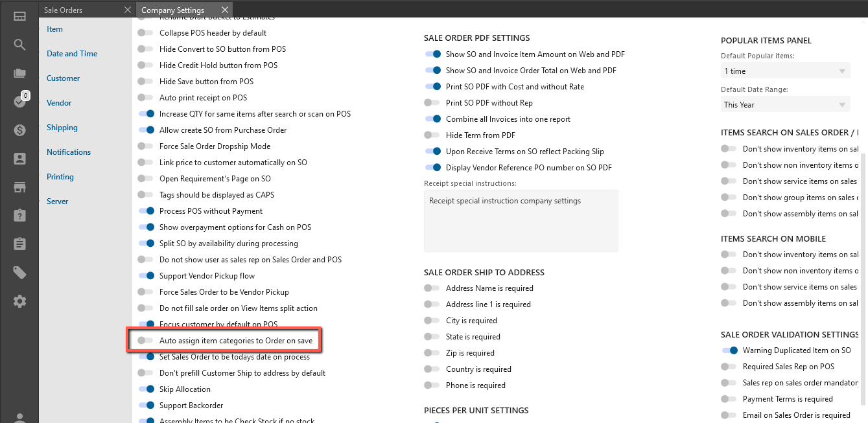This screenshot has width=868, height=423.
Task: Click the price tag sidebar icon
Action: coord(19,273)
